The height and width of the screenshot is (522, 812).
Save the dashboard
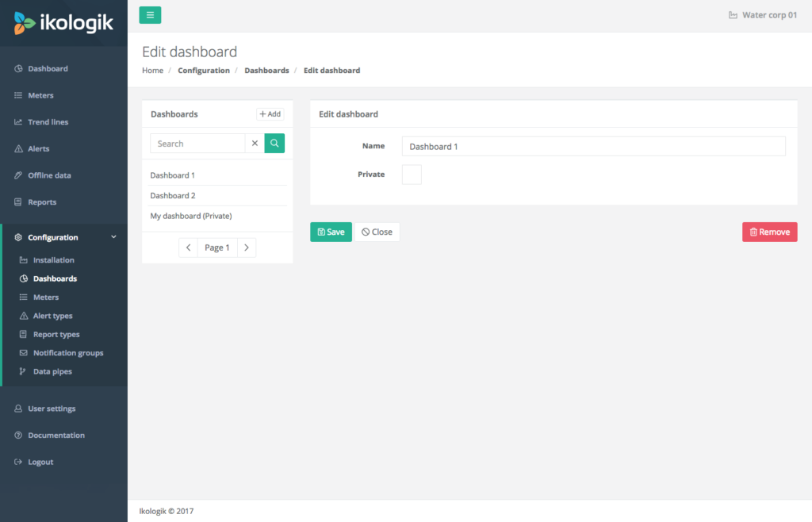tap(331, 232)
